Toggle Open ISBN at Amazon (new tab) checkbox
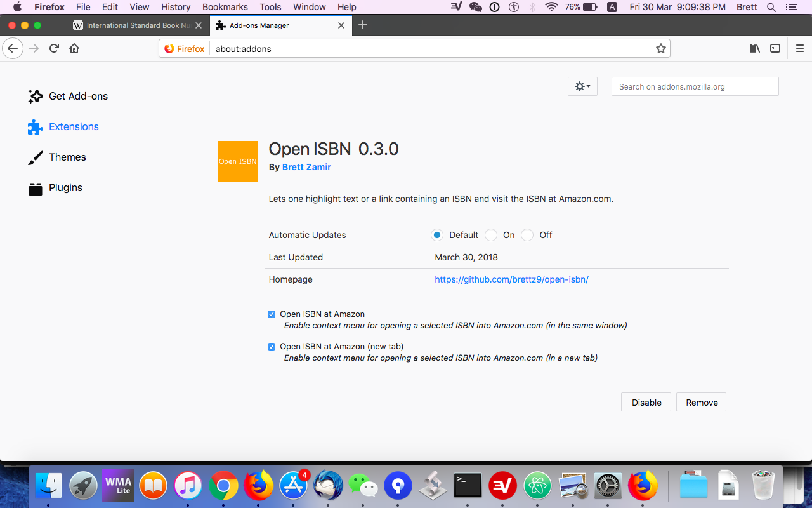Image resolution: width=812 pixels, height=508 pixels. coord(272,347)
